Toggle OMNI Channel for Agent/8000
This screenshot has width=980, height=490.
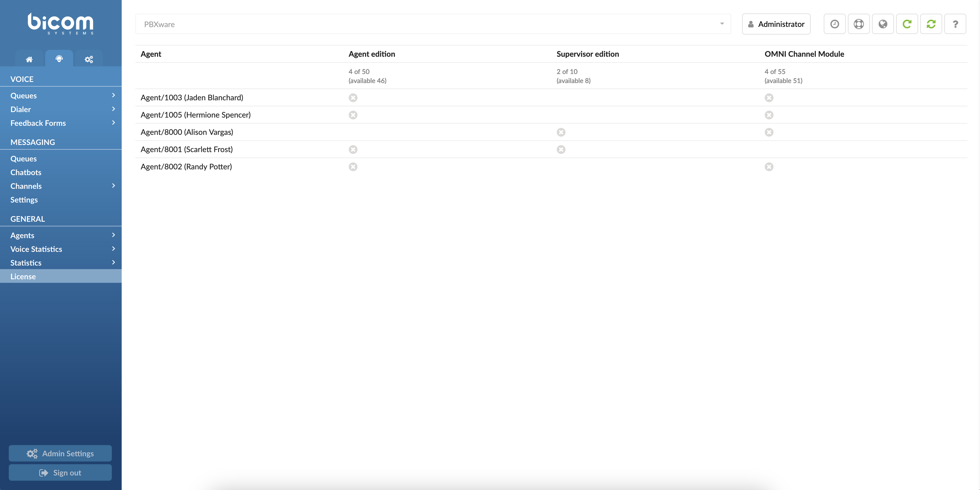tap(769, 132)
